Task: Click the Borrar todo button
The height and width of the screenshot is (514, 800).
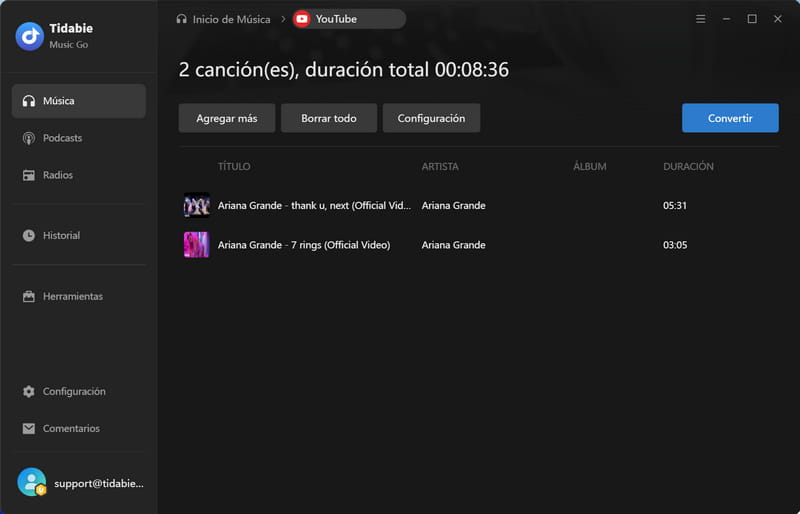Action: click(329, 118)
